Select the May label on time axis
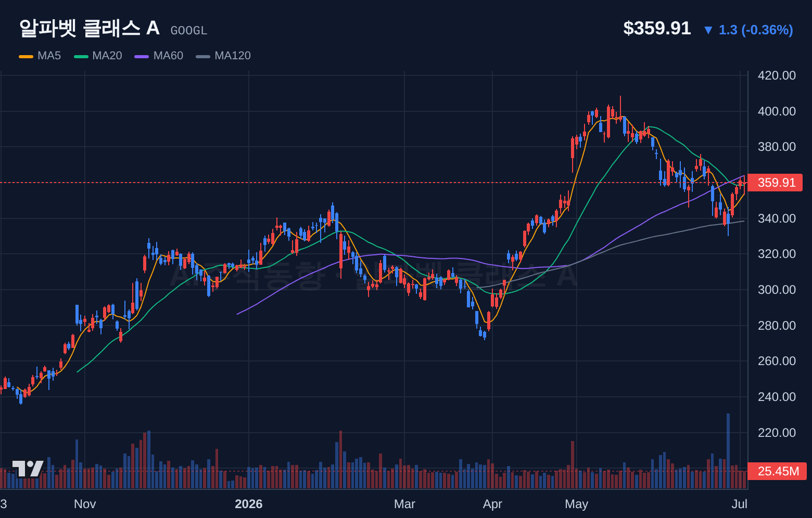 (x=576, y=504)
